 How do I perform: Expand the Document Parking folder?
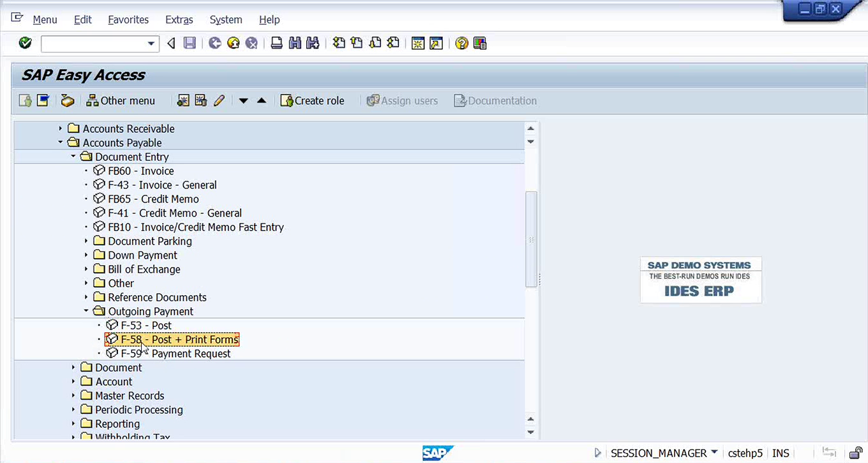click(86, 241)
